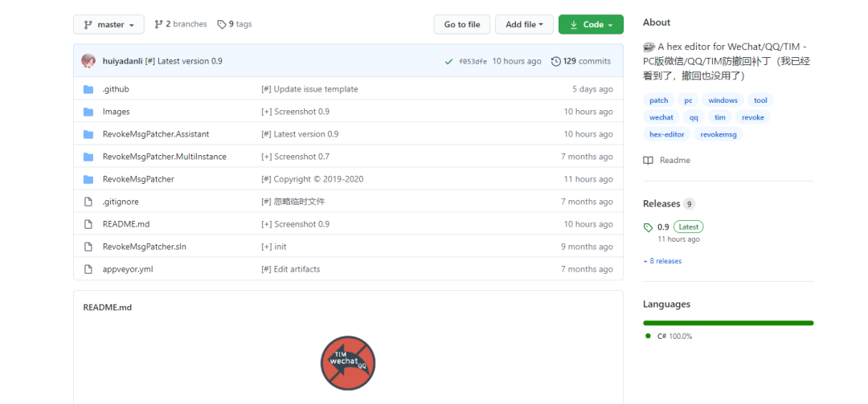Select the patch topic tag
868x404 pixels.
pos(659,100)
